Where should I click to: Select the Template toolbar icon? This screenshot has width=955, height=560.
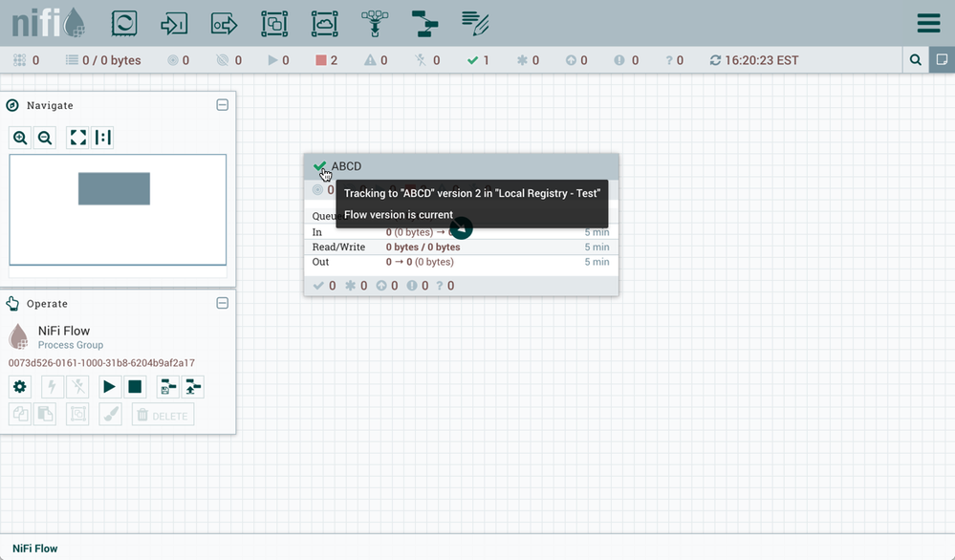tap(424, 23)
